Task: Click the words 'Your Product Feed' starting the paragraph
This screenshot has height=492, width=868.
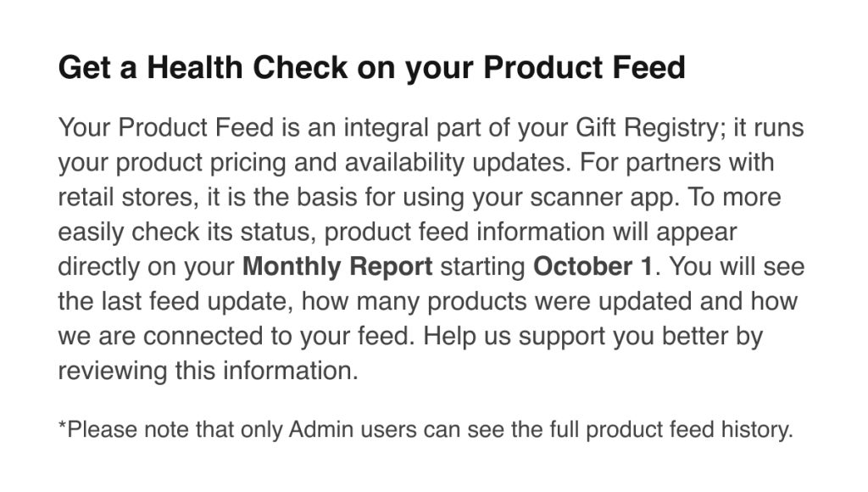Action: [166, 127]
